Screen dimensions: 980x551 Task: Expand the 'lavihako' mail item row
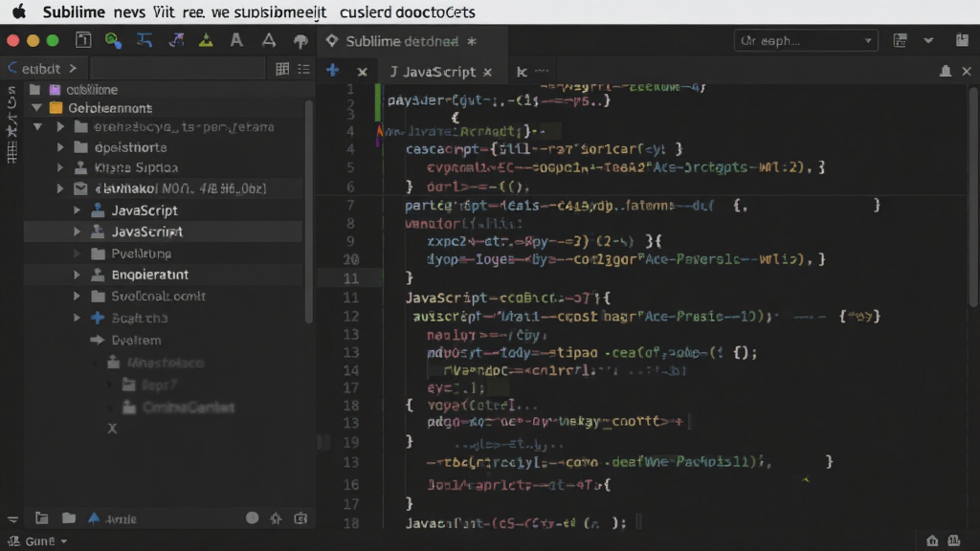(x=60, y=188)
